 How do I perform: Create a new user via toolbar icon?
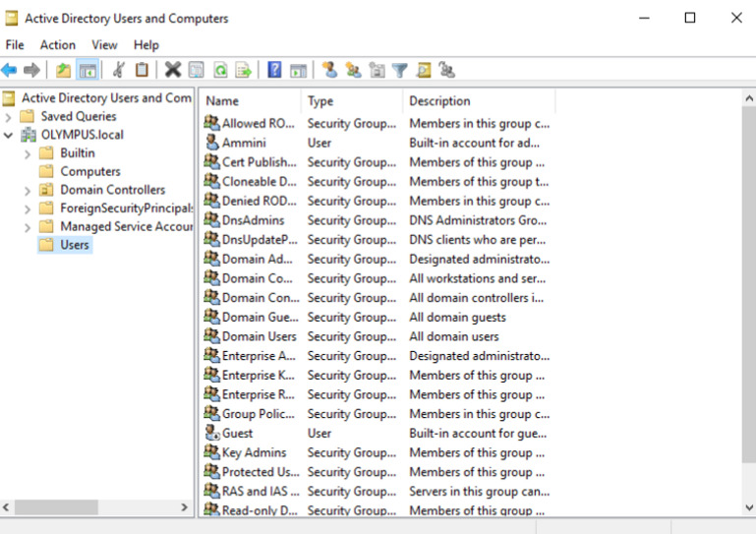(329, 70)
